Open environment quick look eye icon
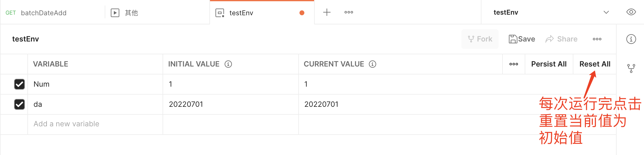Screen dimensions: 644x155 631,12
